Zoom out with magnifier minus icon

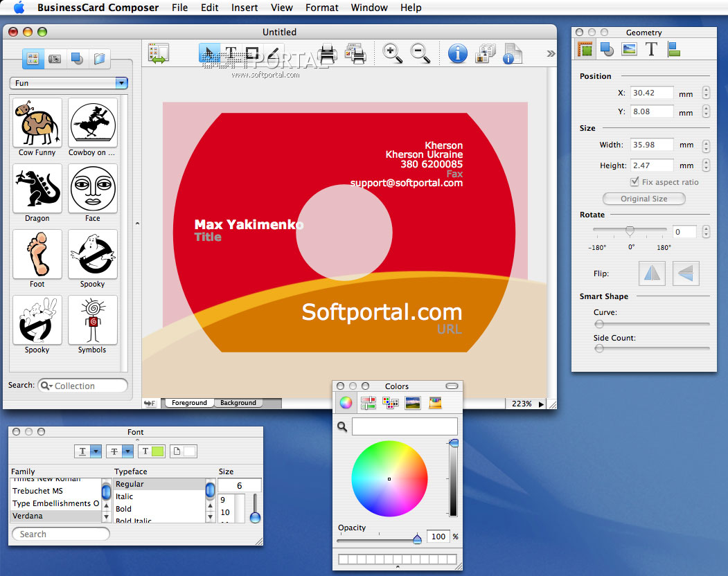tap(420, 53)
